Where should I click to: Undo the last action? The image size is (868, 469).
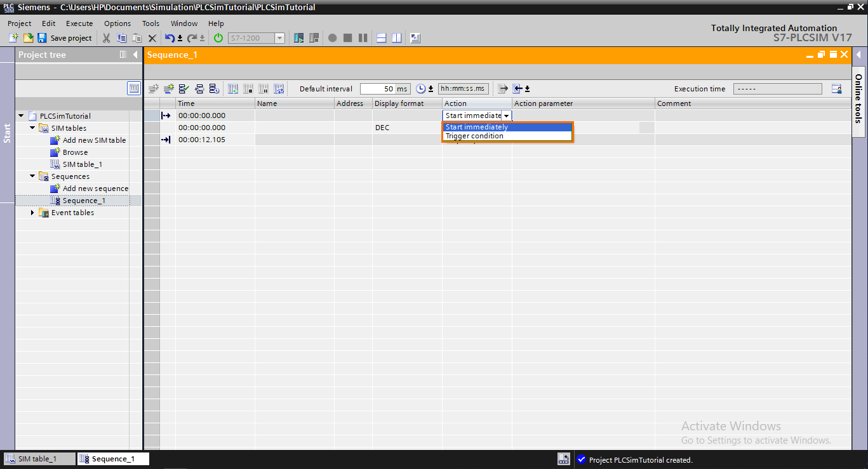170,38
